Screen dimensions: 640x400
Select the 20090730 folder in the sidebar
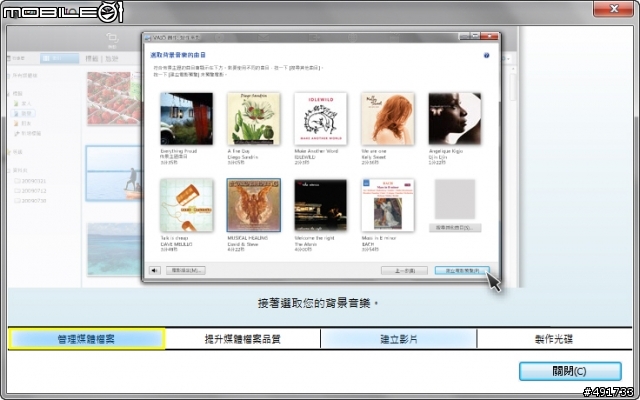coord(30,200)
